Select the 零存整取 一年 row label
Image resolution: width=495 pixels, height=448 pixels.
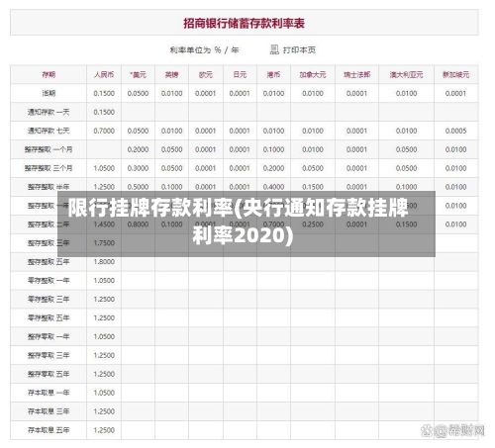coord(49,281)
